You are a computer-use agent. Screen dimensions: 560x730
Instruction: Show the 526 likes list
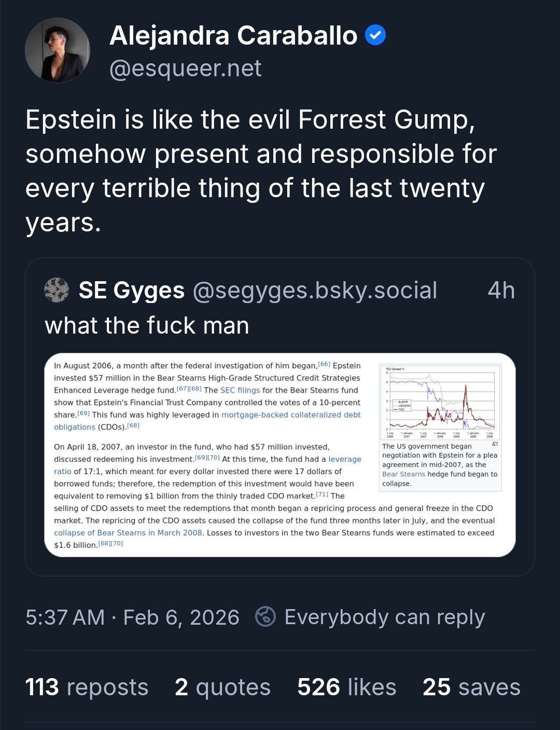point(346,687)
